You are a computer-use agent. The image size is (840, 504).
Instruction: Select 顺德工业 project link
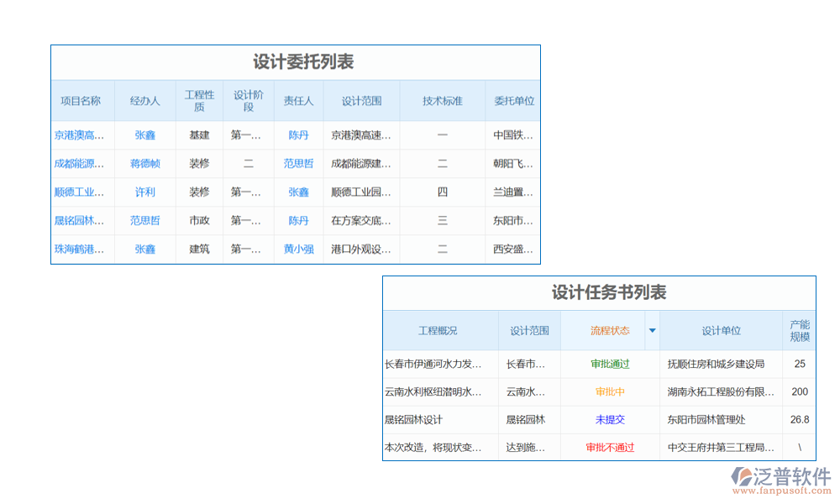80,192
